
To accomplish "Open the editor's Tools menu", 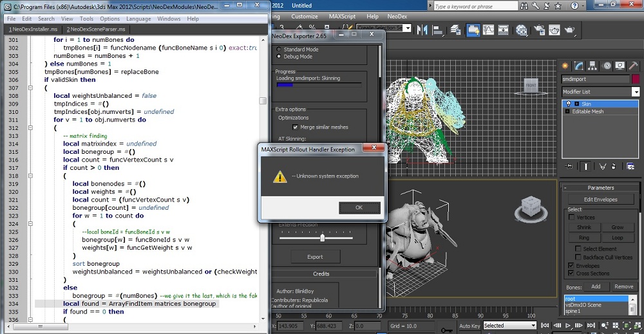I will click(86, 19).
